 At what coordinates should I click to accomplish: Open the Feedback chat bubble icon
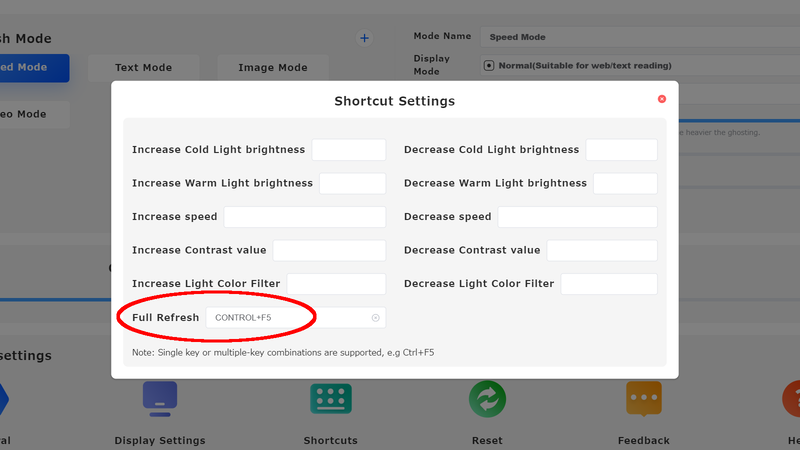[644, 398]
